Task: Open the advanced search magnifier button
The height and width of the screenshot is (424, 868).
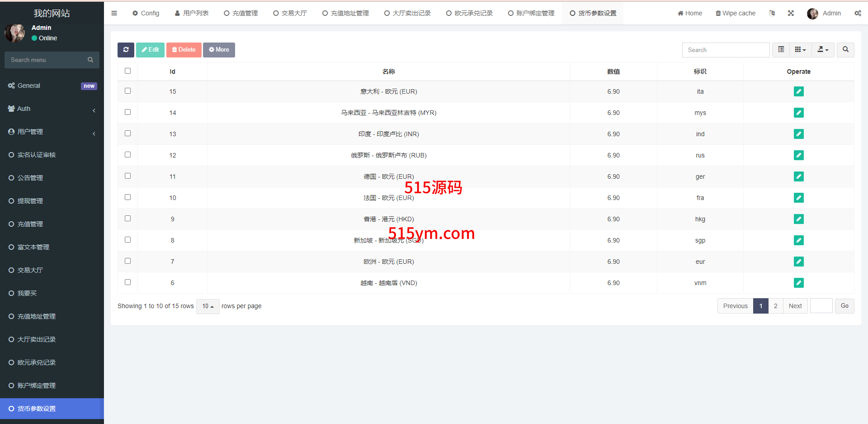Action: 845,50
